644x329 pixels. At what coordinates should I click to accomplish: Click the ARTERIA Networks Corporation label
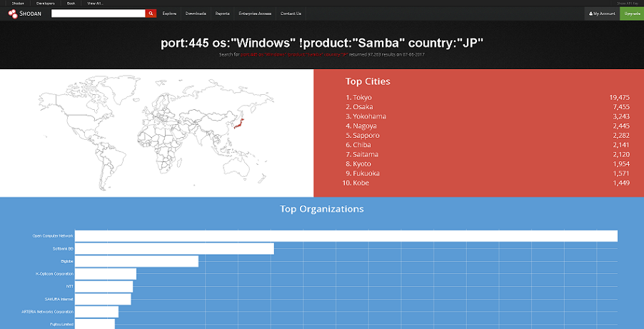[48, 312]
